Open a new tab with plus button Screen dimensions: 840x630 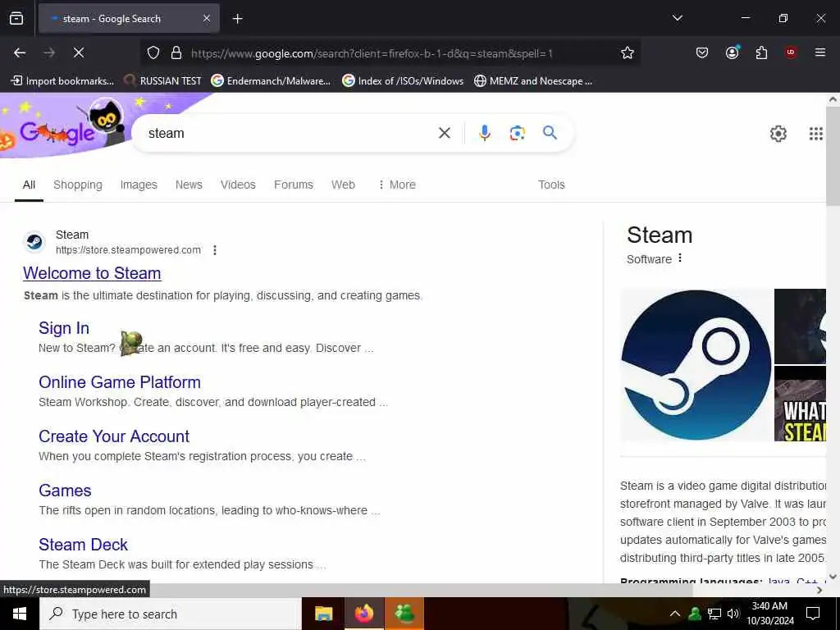click(x=237, y=19)
